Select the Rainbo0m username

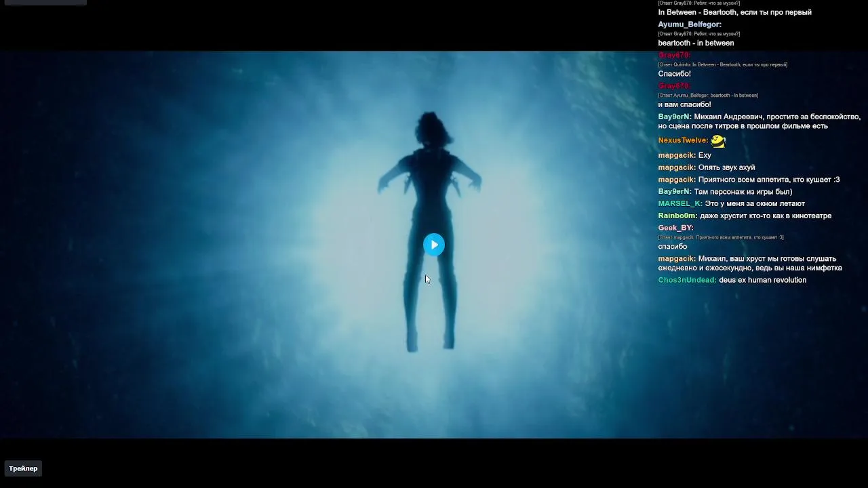click(677, 216)
